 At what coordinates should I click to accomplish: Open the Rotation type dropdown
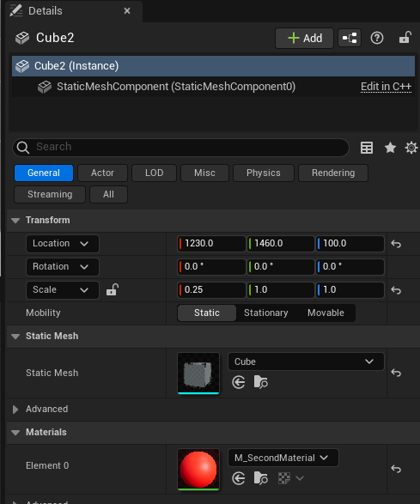tap(63, 267)
